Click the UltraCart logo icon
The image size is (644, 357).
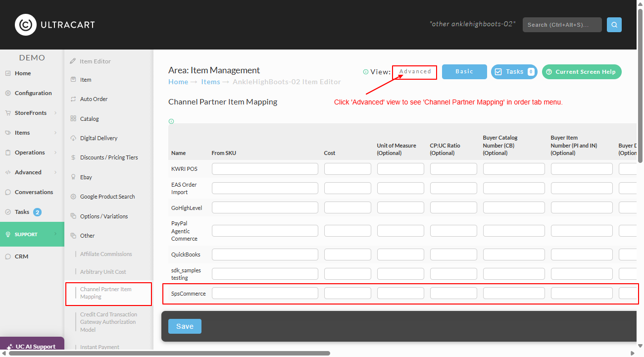click(x=26, y=25)
